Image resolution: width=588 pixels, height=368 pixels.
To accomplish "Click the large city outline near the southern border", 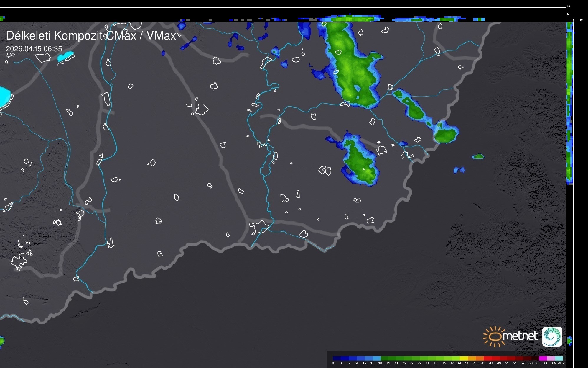I will 258,227.
